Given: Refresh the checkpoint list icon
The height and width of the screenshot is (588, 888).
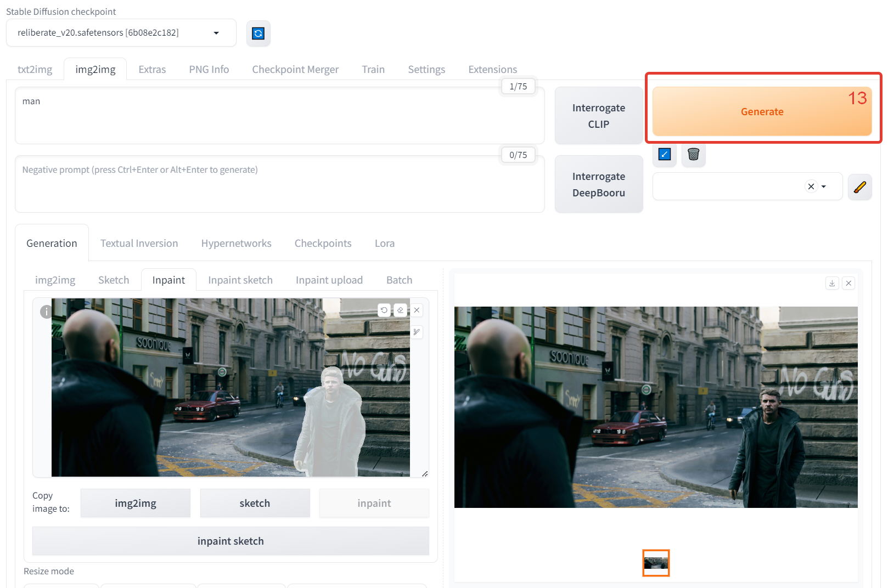Looking at the screenshot, I should click(x=258, y=33).
